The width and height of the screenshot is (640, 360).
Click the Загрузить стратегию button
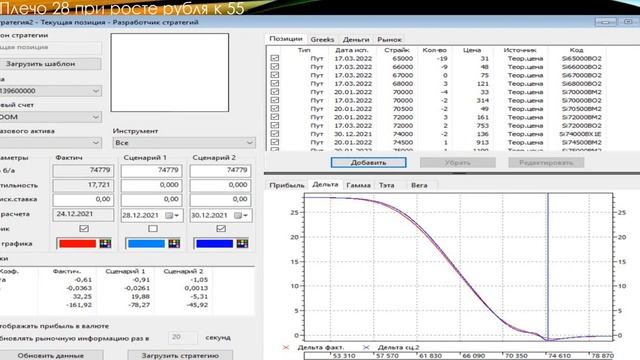pyautogui.click(x=180, y=356)
